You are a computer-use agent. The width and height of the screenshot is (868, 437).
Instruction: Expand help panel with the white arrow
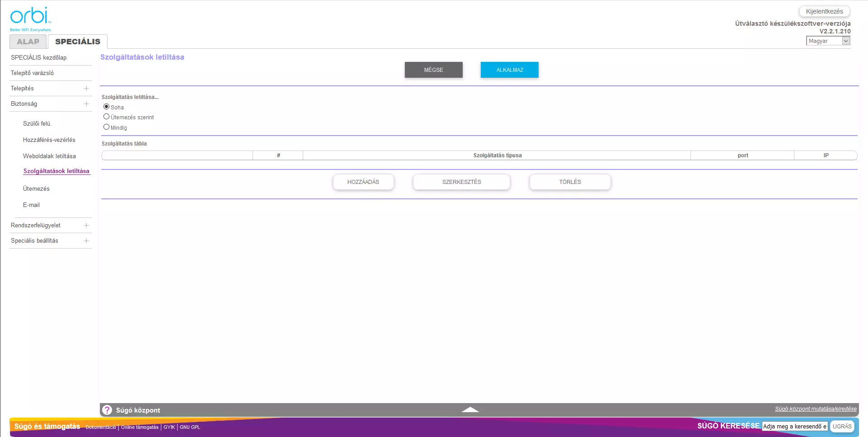click(470, 409)
